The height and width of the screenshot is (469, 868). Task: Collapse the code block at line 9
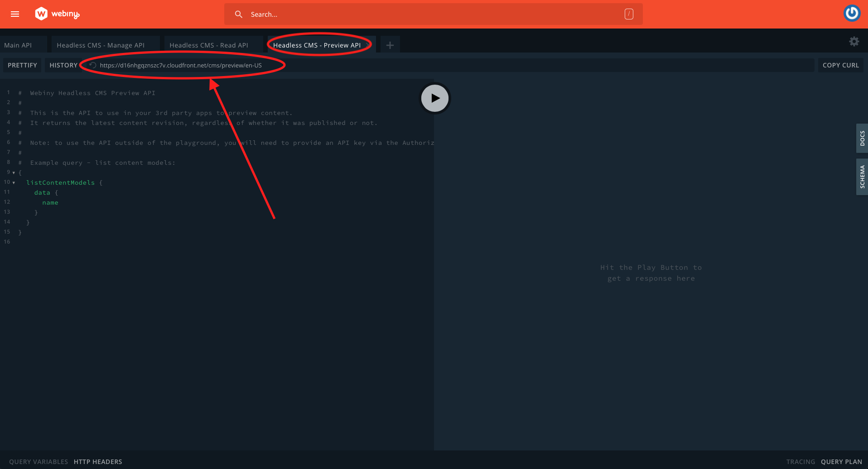pos(14,173)
